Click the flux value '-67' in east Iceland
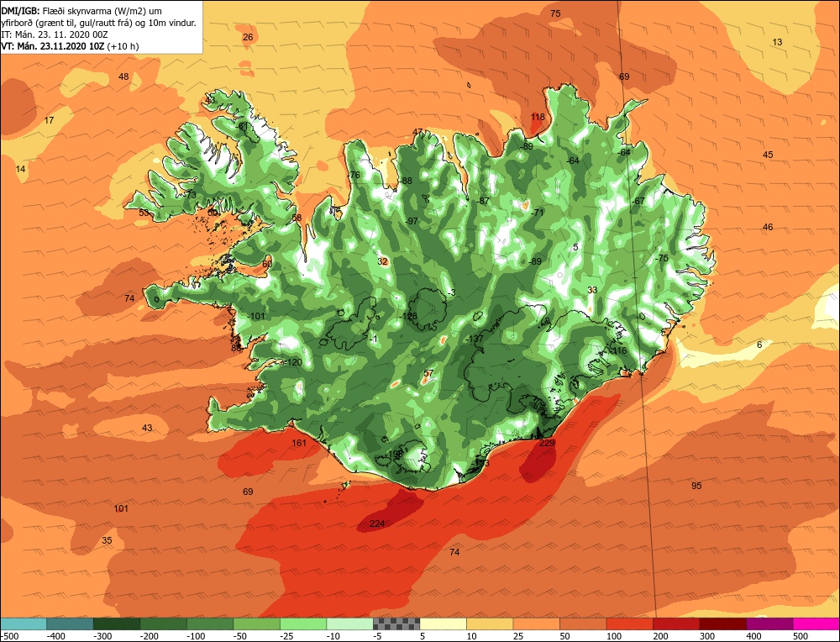This screenshot has width=840, height=642. click(x=638, y=201)
